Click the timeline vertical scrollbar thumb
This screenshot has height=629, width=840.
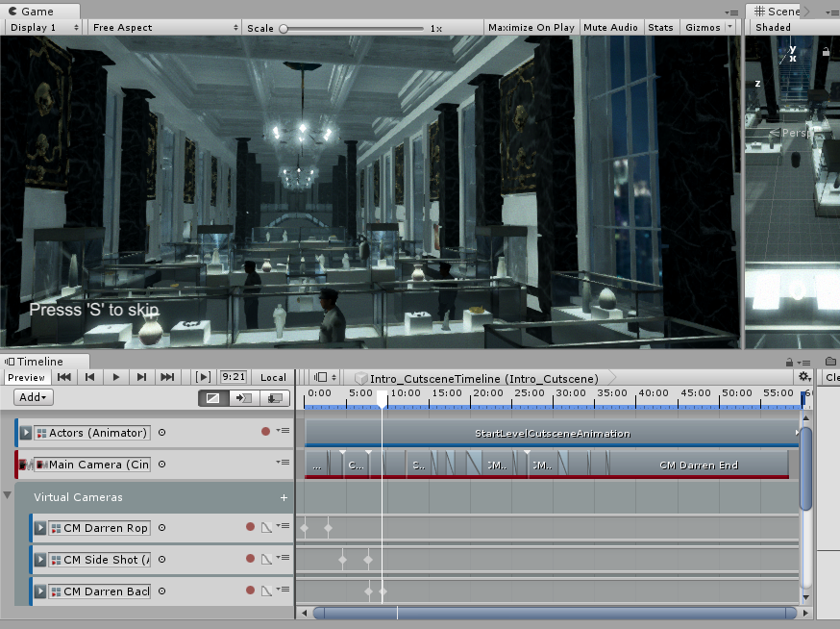click(x=805, y=468)
